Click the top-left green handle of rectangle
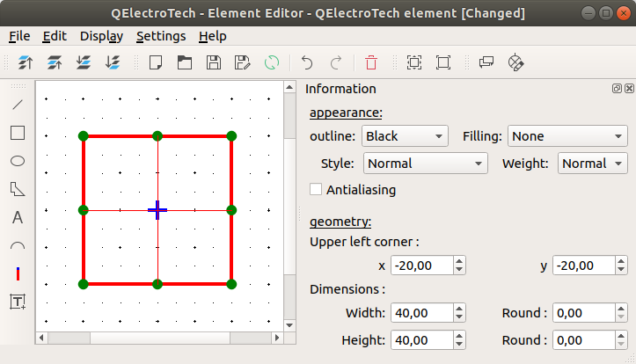 84,136
